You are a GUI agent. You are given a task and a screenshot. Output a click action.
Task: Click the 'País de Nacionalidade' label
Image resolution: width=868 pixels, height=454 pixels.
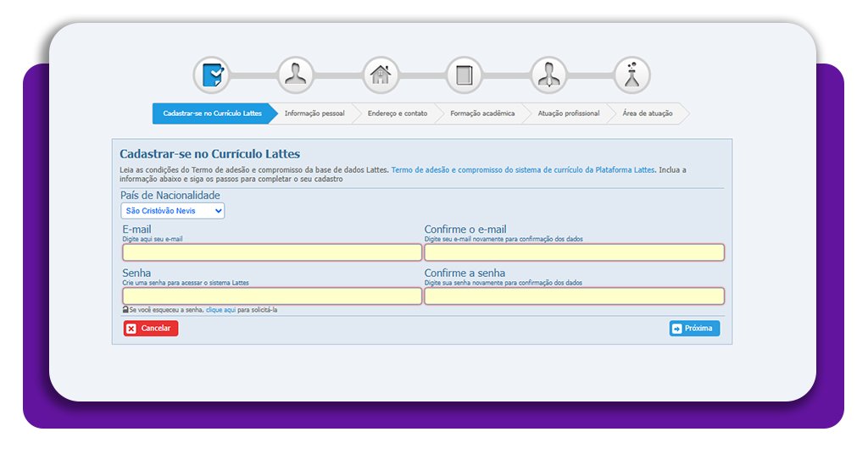point(170,195)
